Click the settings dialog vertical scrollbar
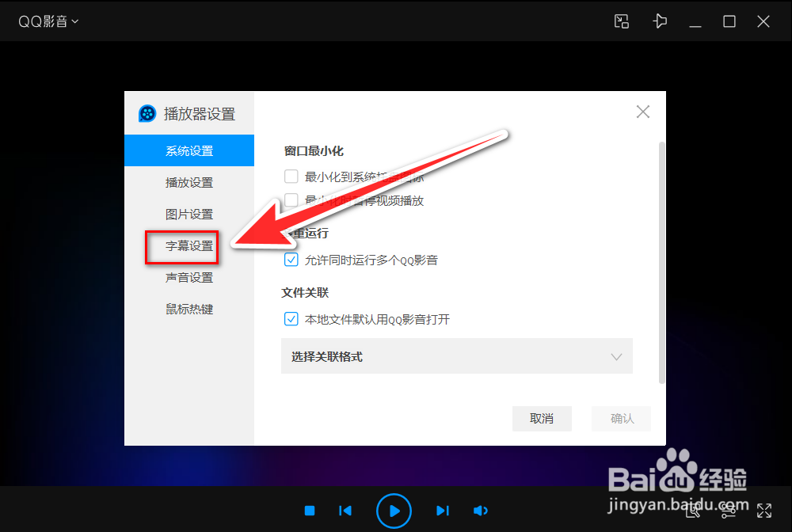This screenshot has width=792, height=532. coord(661,263)
